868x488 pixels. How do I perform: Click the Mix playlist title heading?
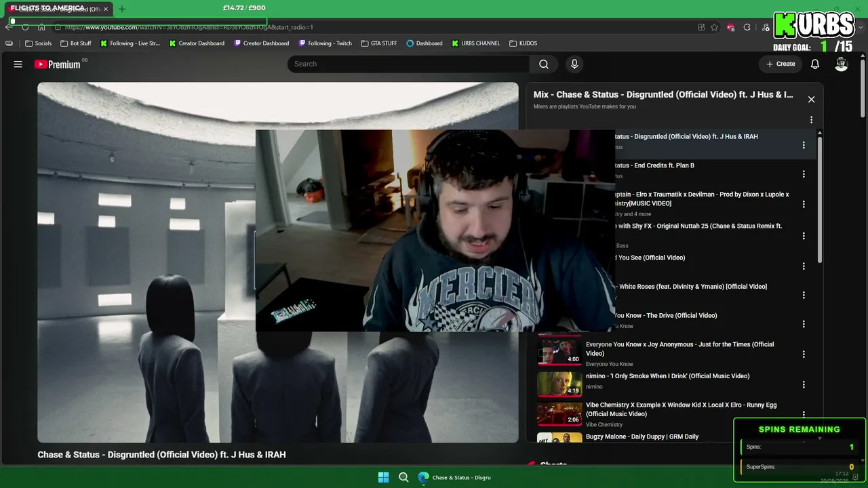tap(663, 95)
